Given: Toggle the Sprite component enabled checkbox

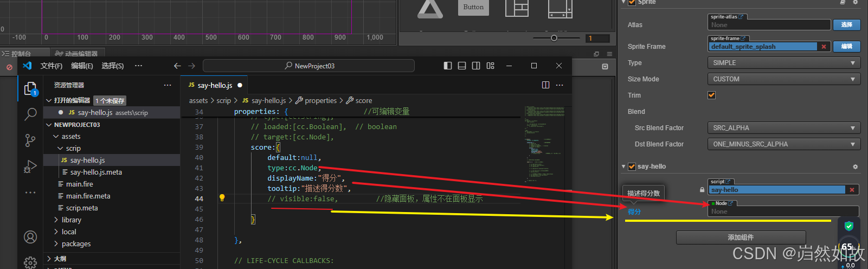Looking at the screenshot, I should click(632, 2).
